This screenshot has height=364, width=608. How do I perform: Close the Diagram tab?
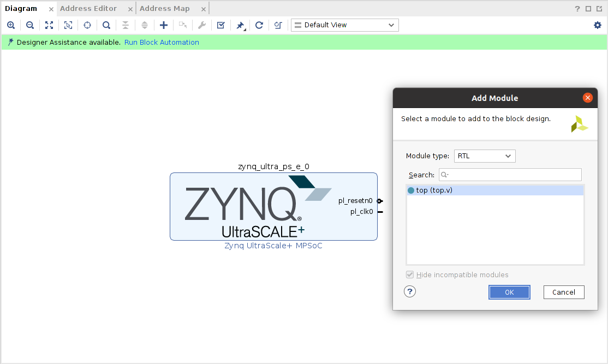[x=51, y=9]
